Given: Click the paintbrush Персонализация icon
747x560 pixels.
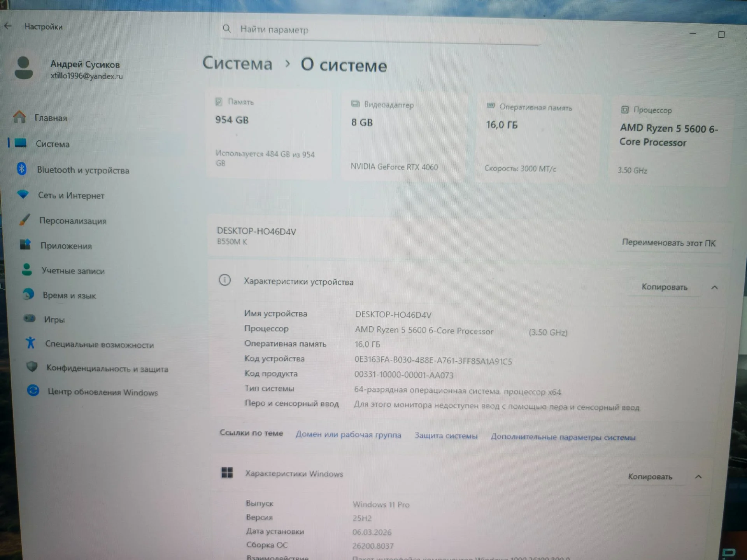Looking at the screenshot, I should 24,220.
